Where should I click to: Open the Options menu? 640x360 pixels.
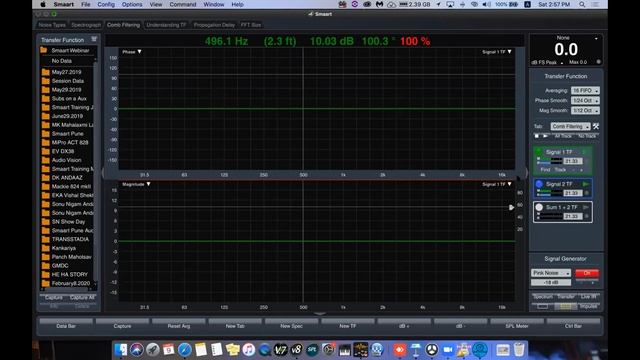click(132, 4)
